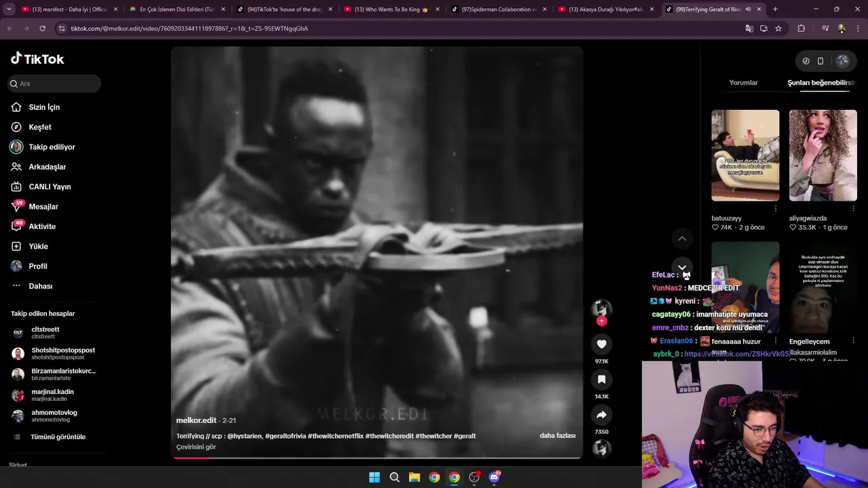
Task: Expand caption with daha fazlası
Action: coord(557,436)
